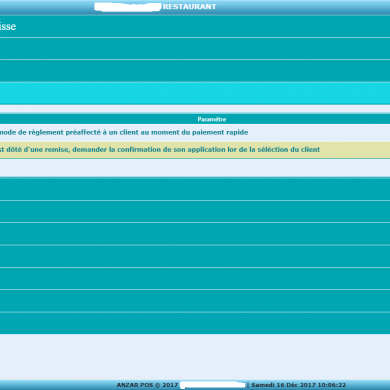Screen dimensions: 390x390
Task: Click the blank teal row directly below 'isse'
Action: [195, 49]
